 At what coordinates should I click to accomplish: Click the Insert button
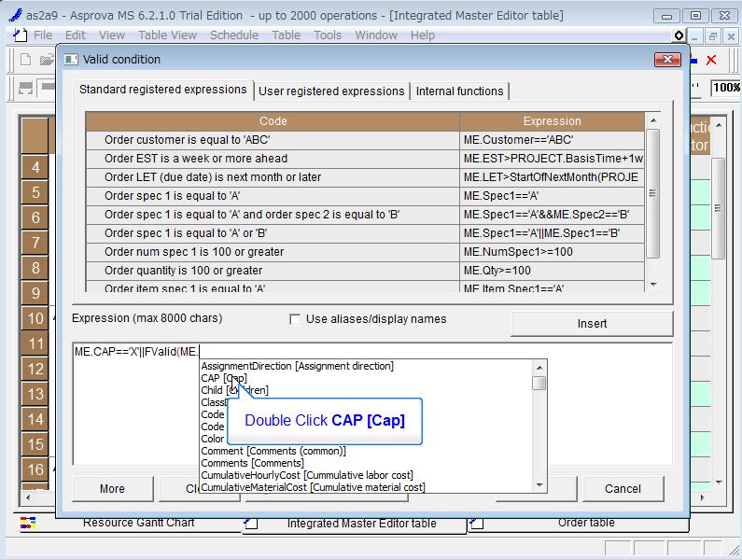[x=592, y=324]
